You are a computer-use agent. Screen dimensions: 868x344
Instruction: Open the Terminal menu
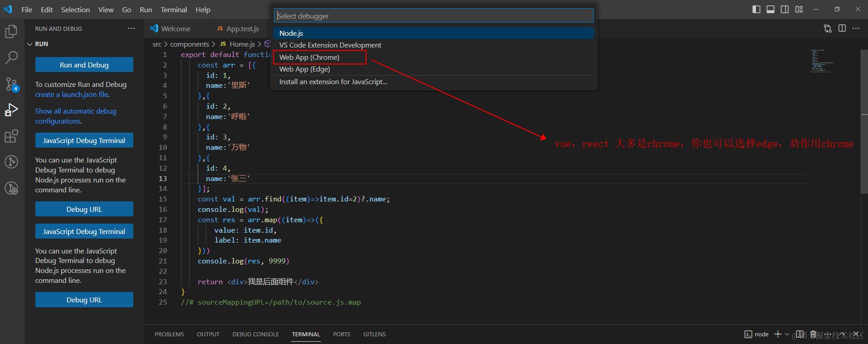click(174, 10)
